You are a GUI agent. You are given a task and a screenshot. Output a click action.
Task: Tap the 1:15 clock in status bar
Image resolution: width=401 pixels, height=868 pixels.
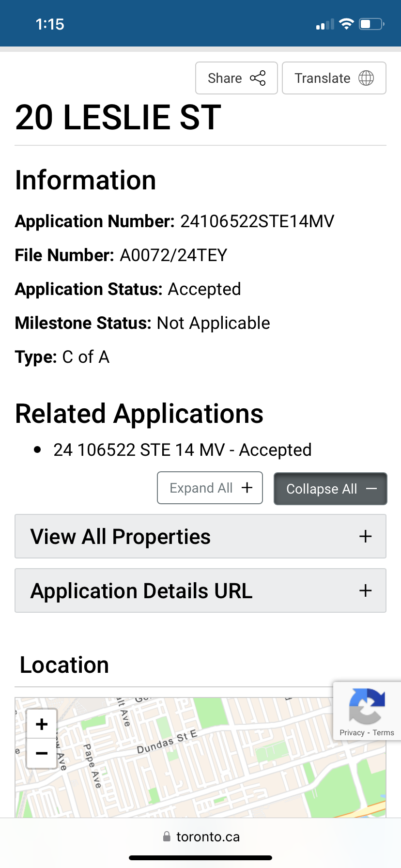[50, 24]
